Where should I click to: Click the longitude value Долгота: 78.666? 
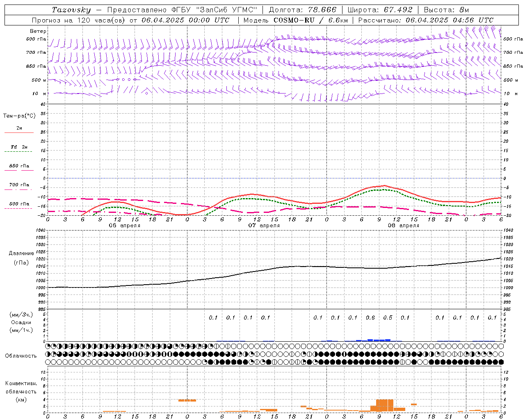click(302, 10)
